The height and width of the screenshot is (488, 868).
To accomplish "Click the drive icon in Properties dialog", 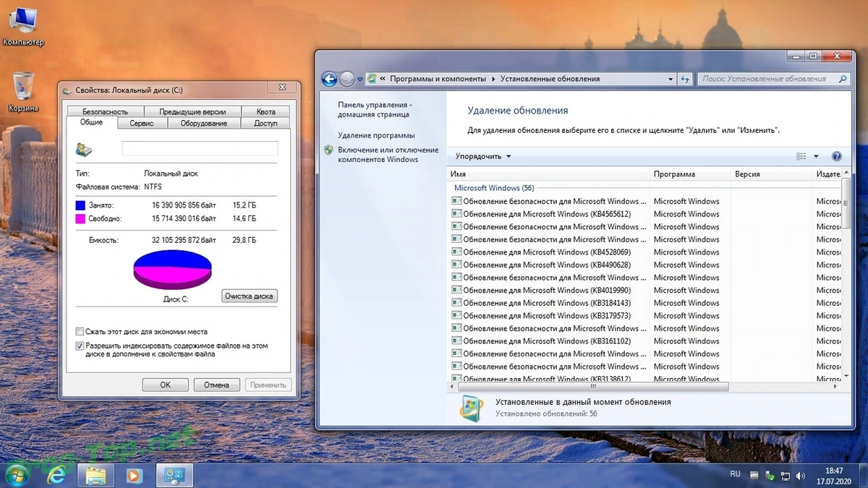I will (x=84, y=150).
